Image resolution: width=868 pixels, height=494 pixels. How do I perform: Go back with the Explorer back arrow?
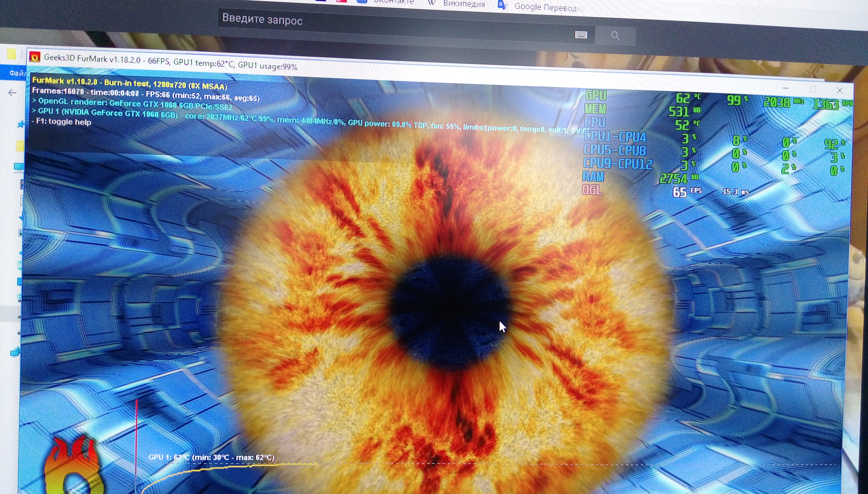(12, 92)
